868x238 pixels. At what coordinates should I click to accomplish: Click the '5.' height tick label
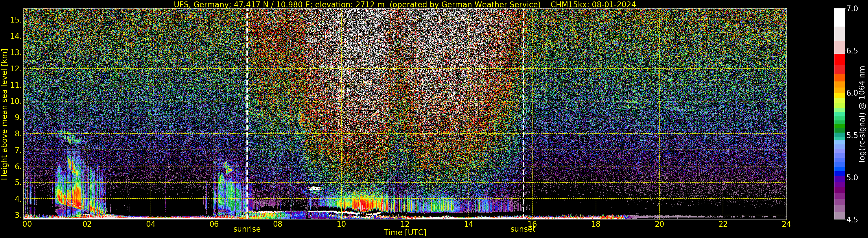tap(18, 183)
